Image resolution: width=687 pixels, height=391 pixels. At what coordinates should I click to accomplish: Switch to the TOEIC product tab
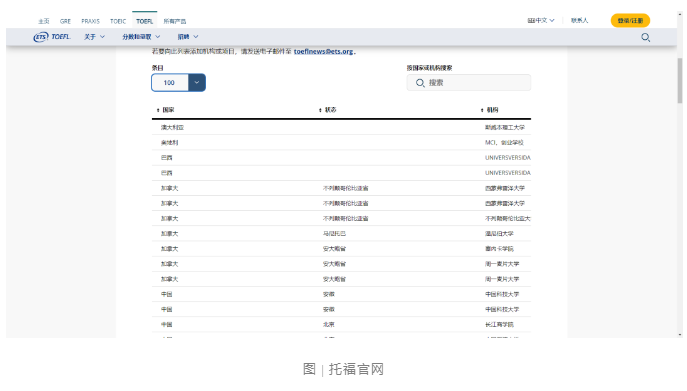point(118,21)
